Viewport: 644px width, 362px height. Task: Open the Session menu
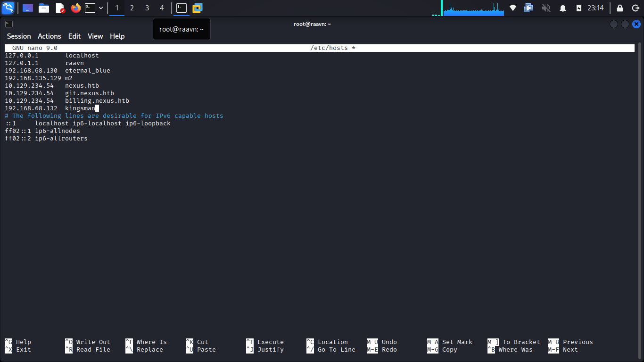pyautogui.click(x=19, y=36)
